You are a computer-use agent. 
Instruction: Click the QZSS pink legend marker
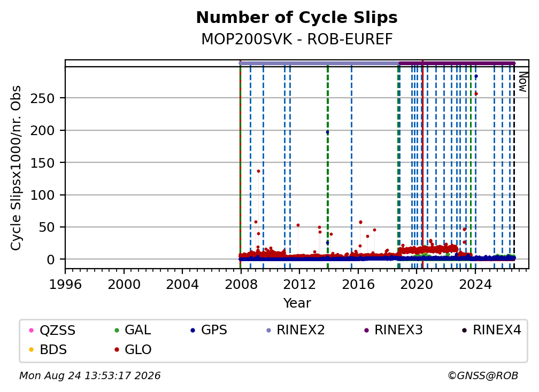click(31, 330)
